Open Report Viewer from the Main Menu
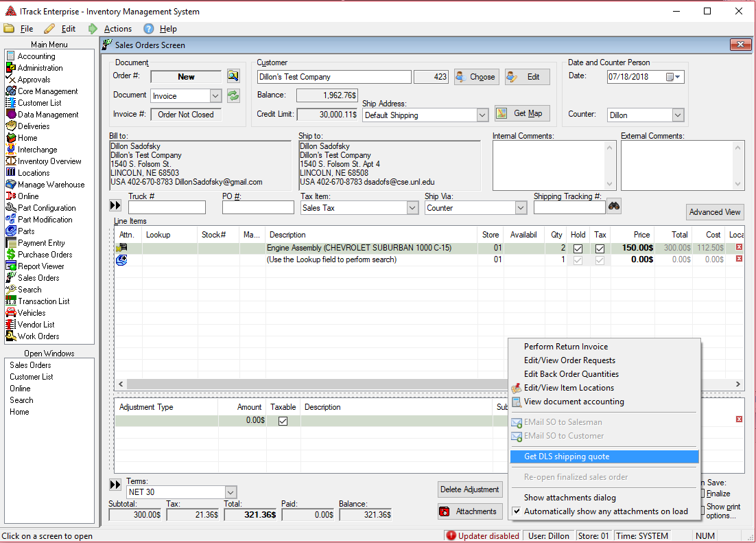Image resolution: width=756 pixels, height=543 pixels. (40, 266)
